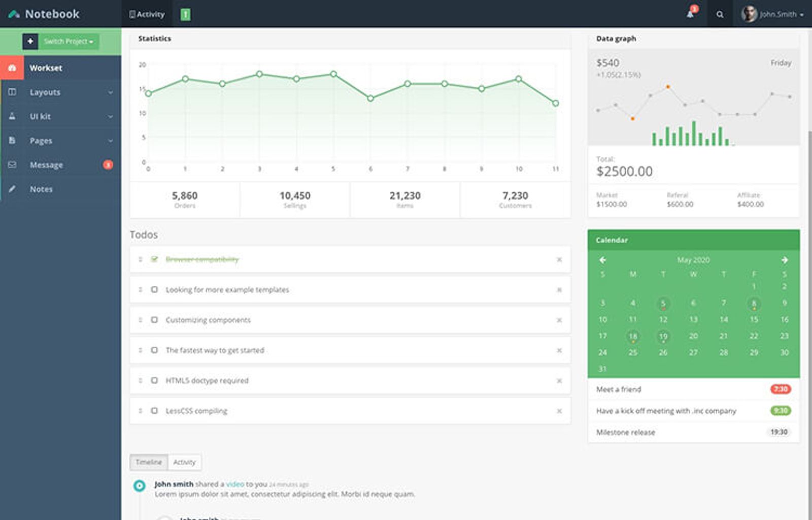Select May 19 on the calendar

[x=663, y=336]
